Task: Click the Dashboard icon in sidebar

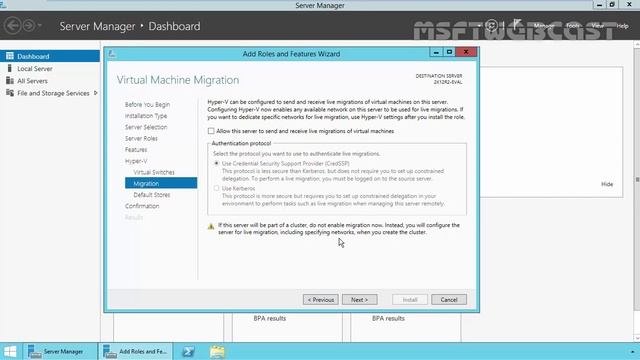Action: coord(10,56)
